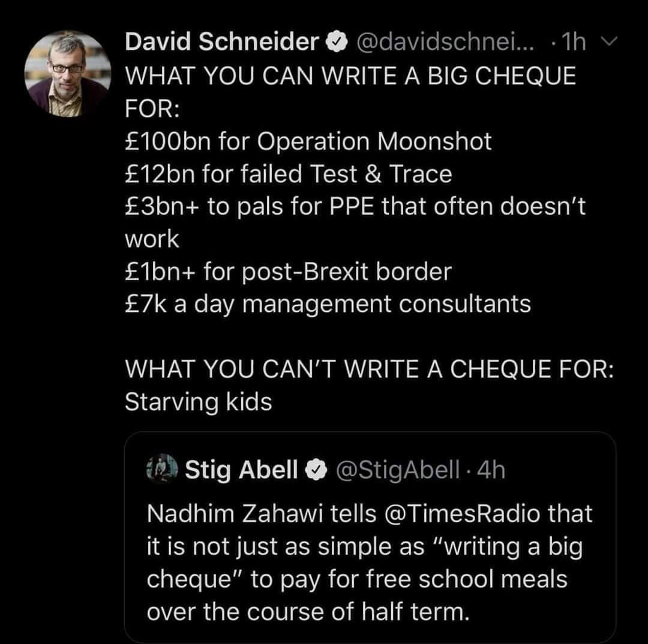Click David Schneider's verified badge
The height and width of the screenshot is (644, 648).
[337, 43]
